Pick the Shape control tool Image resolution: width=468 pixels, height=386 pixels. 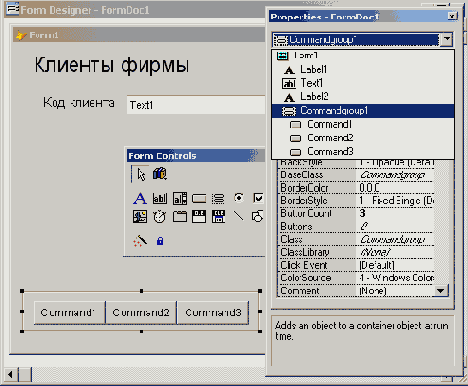tap(258, 216)
